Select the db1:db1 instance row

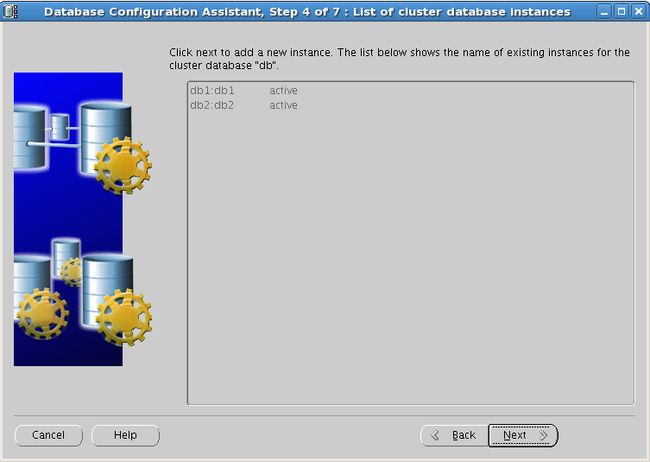tap(410, 90)
